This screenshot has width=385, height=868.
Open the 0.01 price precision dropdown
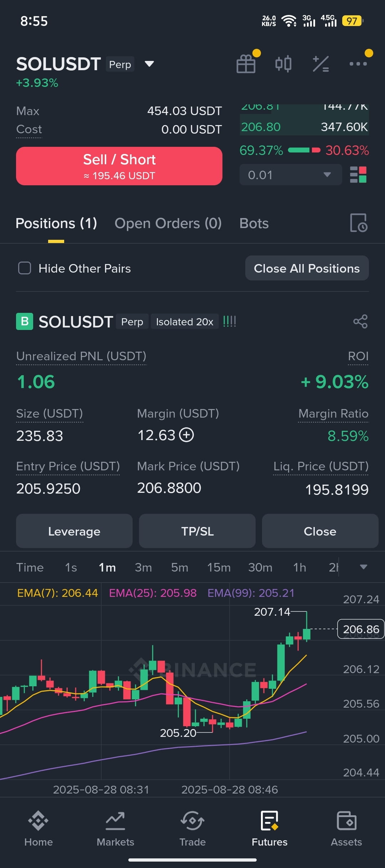(291, 175)
